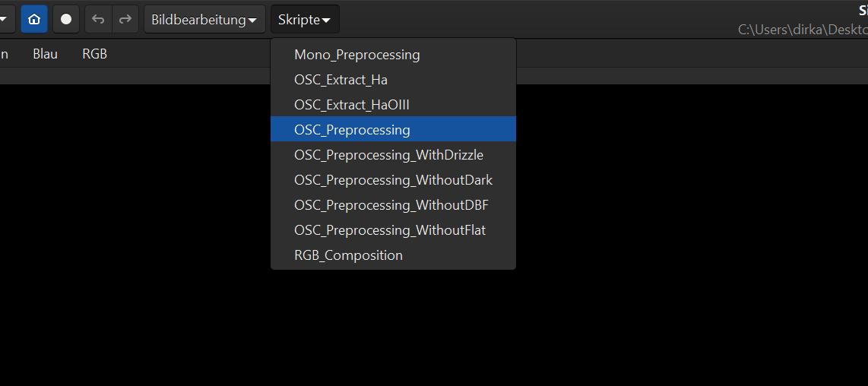Expand the partially visible dropdown arrow at far left
Image resolution: width=868 pixels, height=386 pixels.
click(5, 20)
